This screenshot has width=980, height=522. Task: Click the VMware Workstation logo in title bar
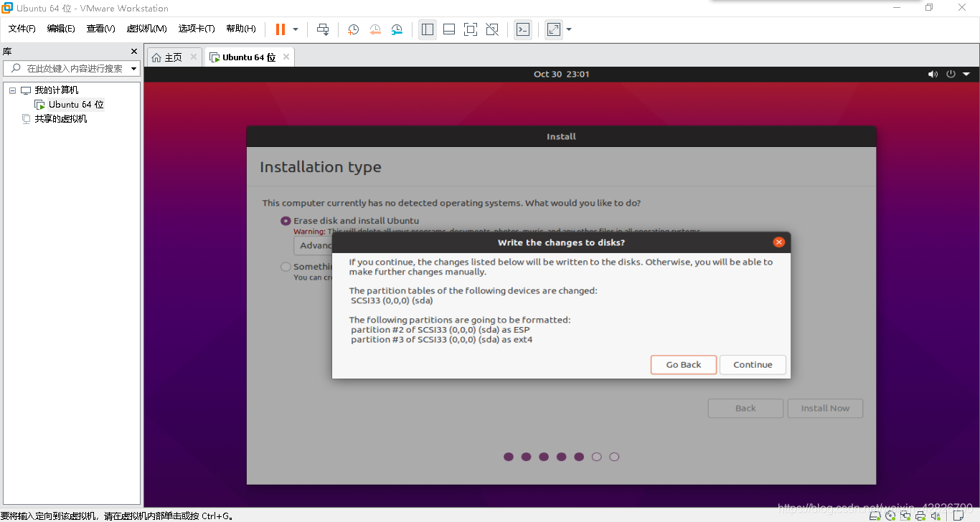[x=7, y=8]
